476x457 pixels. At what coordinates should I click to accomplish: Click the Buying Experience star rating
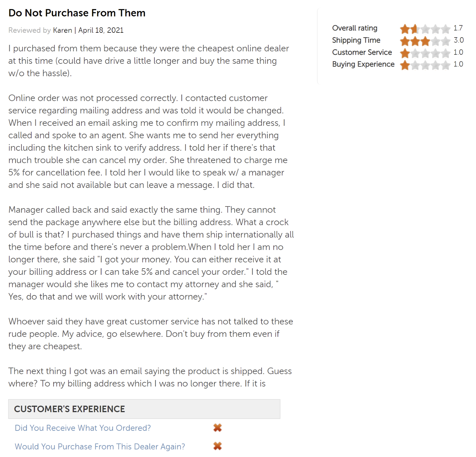click(x=425, y=65)
